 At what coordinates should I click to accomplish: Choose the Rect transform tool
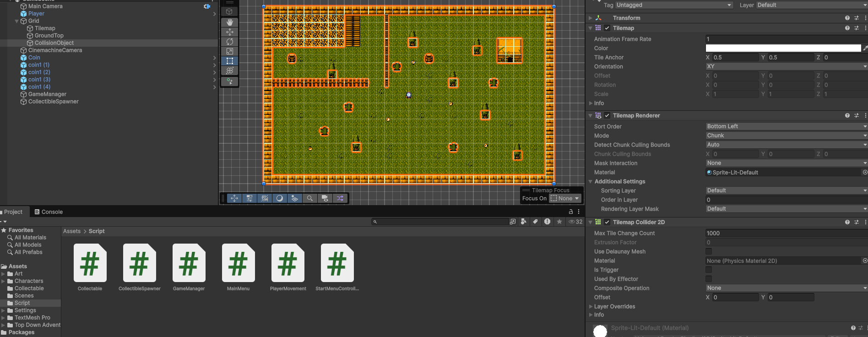pos(229,61)
